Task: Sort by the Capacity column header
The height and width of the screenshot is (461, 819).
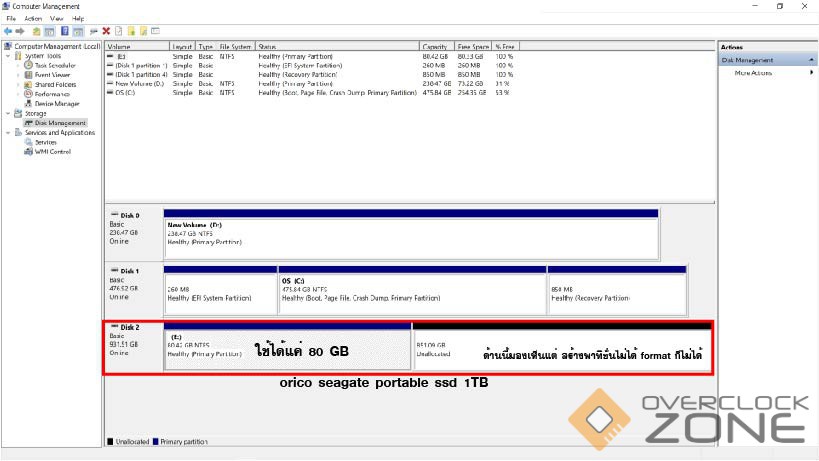Action: pos(436,46)
